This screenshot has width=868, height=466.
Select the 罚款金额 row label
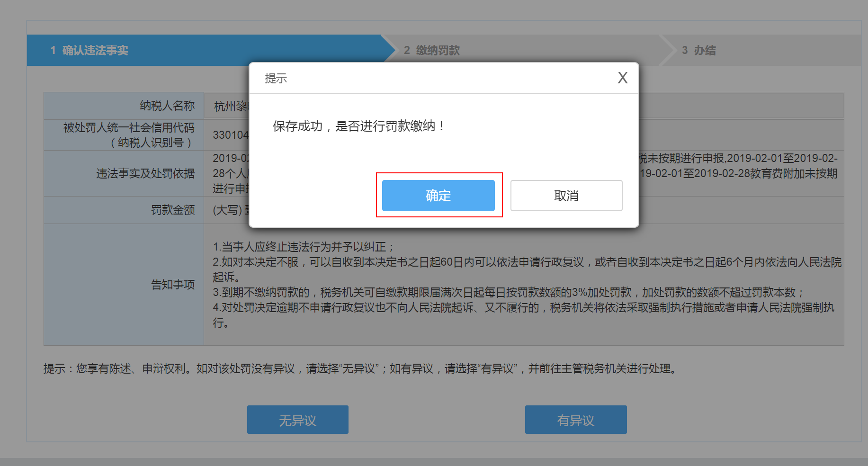124,210
